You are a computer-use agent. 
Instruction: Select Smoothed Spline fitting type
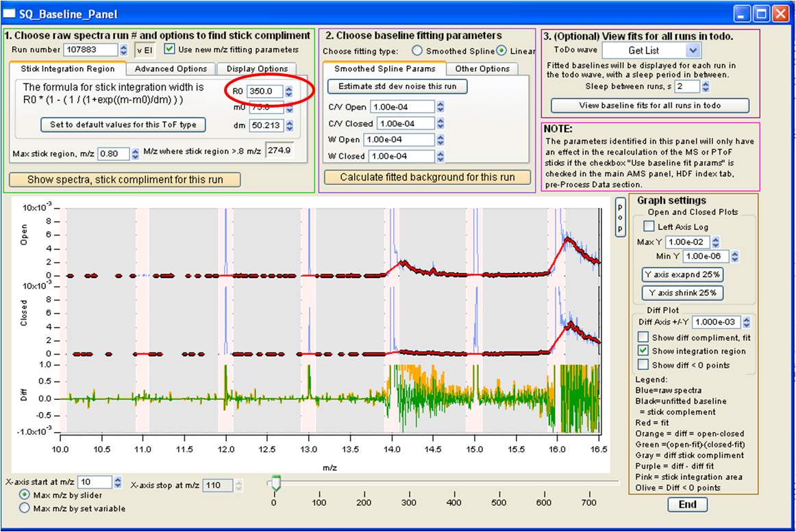click(x=416, y=51)
